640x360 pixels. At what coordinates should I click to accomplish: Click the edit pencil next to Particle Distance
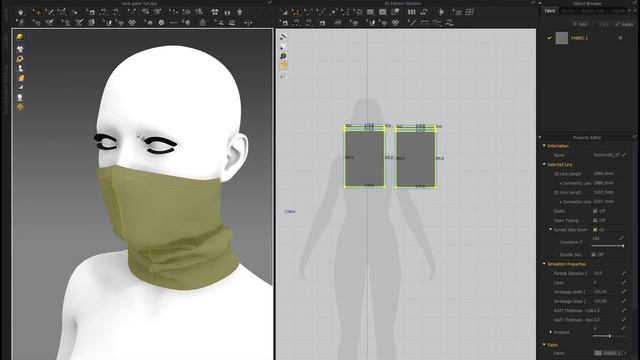[624, 273]
